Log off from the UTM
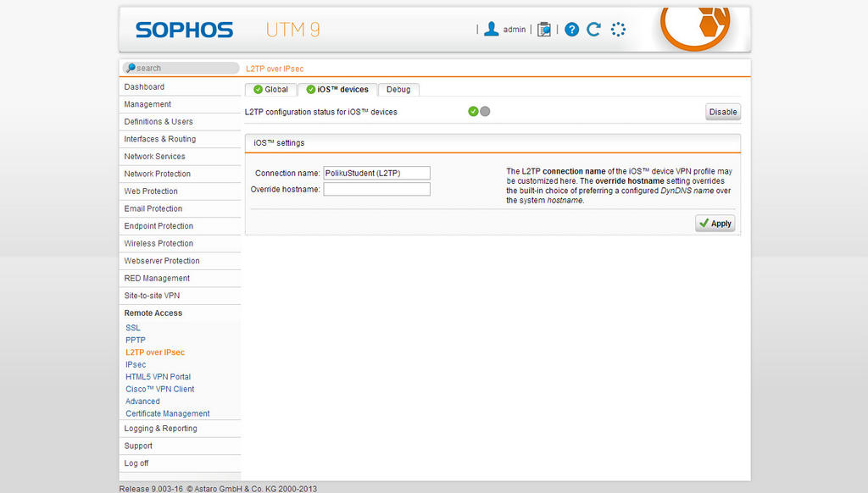The image size is (868, 493). click(x=180, y=463)
